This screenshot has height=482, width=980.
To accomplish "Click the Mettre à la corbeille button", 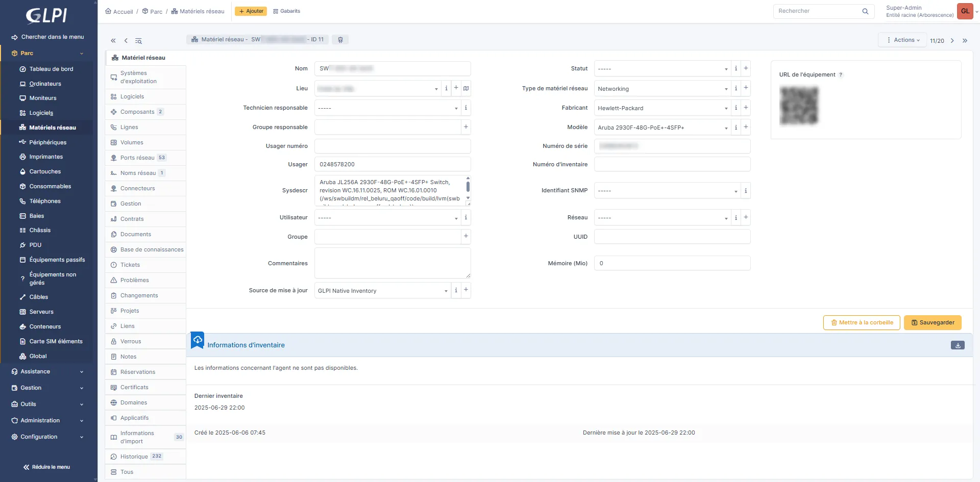I will [x=861, y=322].
